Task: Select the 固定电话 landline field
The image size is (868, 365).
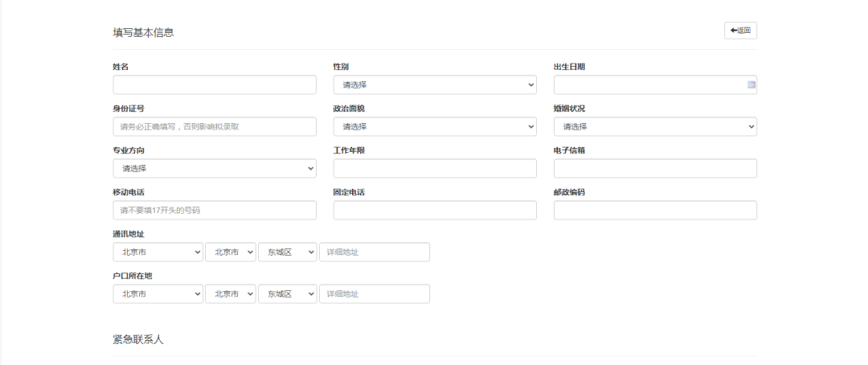Action: click(x=435, y=211)
